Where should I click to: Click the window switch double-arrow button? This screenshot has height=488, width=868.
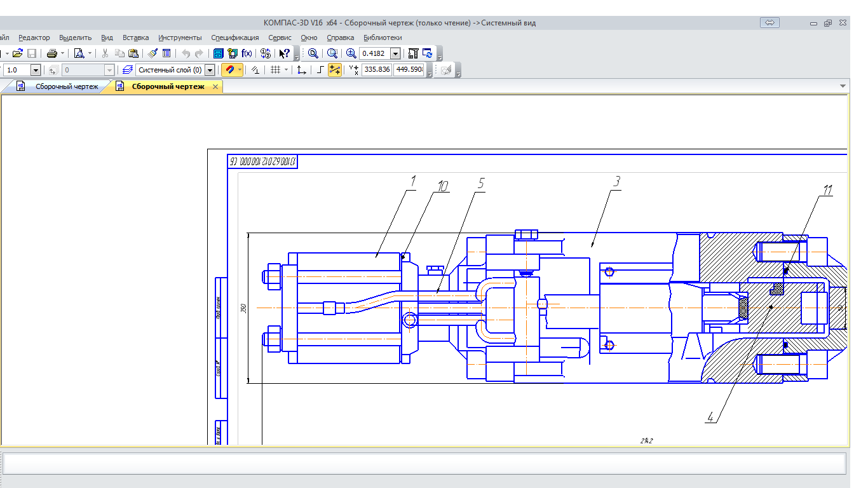click(x=770, y=23)
